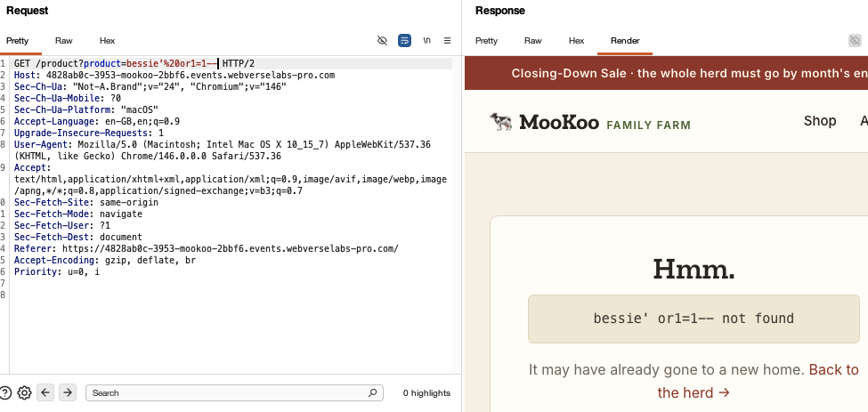Select Raw tab in Response panel
This screenshot has width=868, height=412.
click(533, 40)
